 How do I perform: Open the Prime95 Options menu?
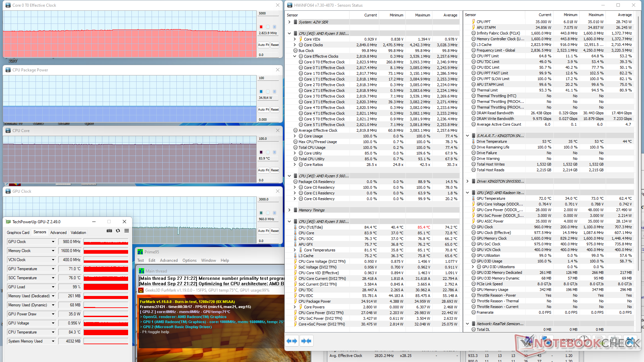(x=189, y=260)
